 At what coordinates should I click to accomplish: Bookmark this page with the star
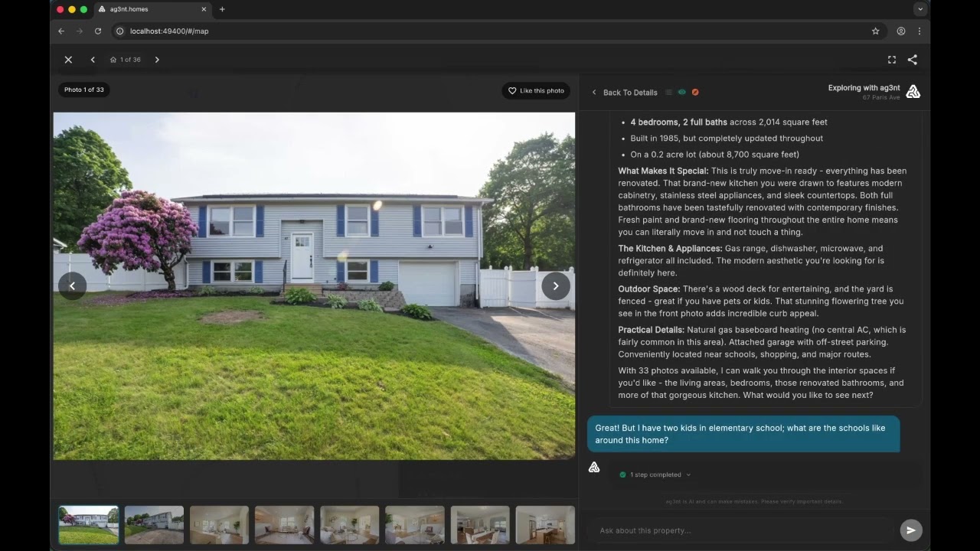pyautogui.click(x=876, y=31)
